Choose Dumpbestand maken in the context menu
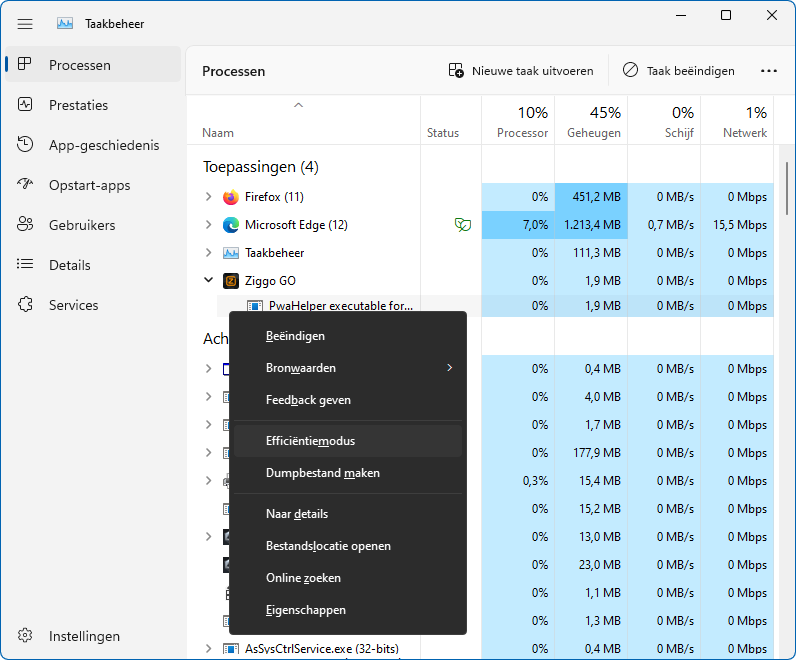The image size is (798, 660). tap(348, 473)
